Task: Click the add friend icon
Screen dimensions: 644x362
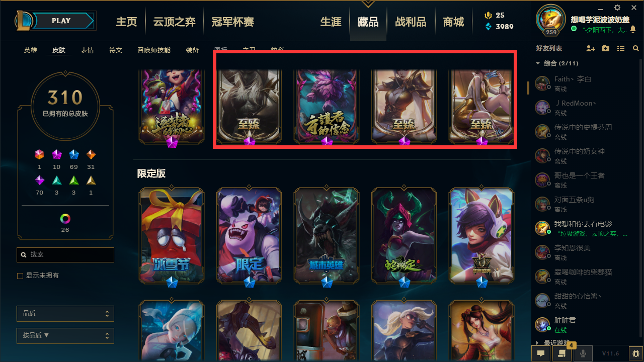Action: click(x=591, y=48)
